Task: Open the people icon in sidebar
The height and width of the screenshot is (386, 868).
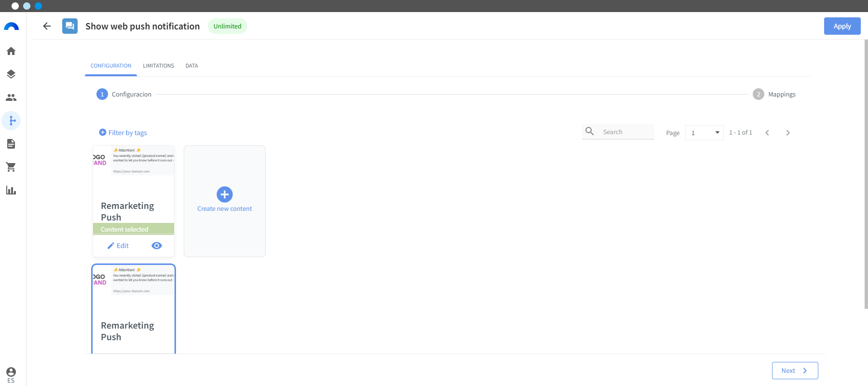Action: coord(11,97)
